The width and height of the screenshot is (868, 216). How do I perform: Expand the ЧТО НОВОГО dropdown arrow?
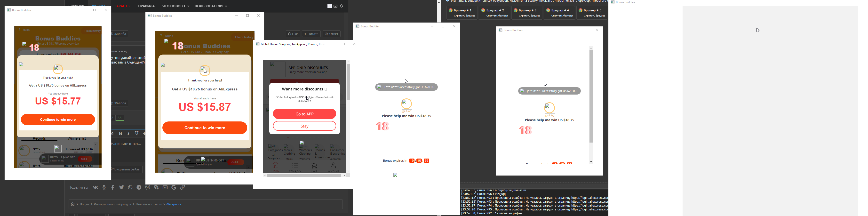point(188,6)
